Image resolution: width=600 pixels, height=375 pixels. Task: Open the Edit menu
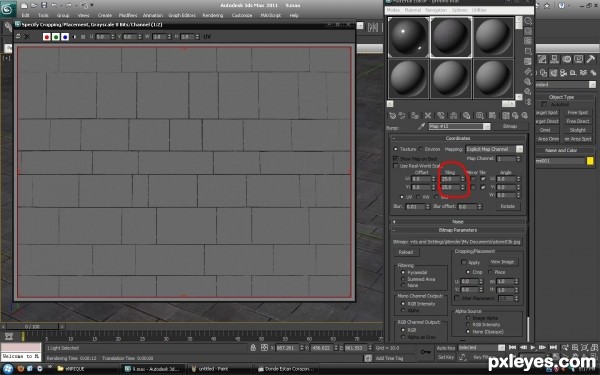[x=25, y=15]
